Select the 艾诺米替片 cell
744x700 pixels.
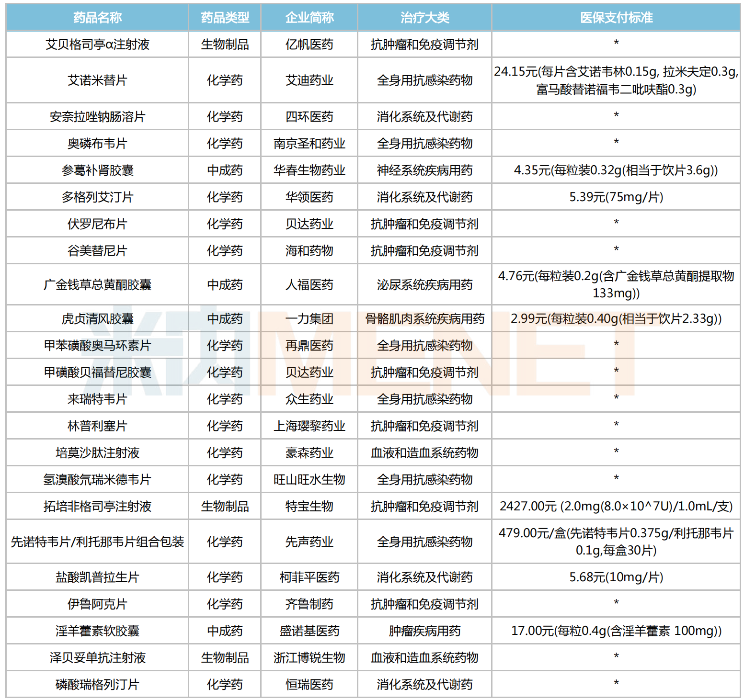coord(97,80)
